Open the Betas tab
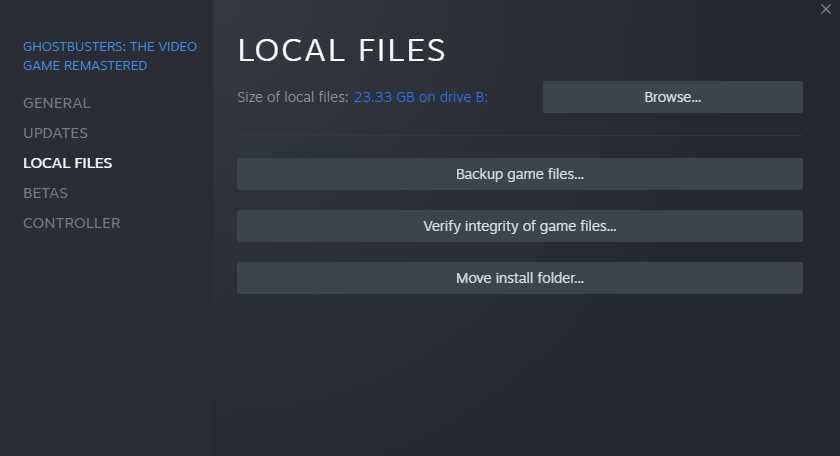The width and height of the screenshot is (840, 456). tap(46, 193)
